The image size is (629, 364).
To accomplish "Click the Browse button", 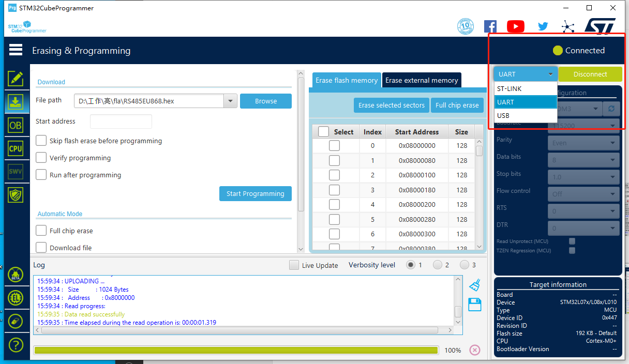I will click(x=266, y=101).
